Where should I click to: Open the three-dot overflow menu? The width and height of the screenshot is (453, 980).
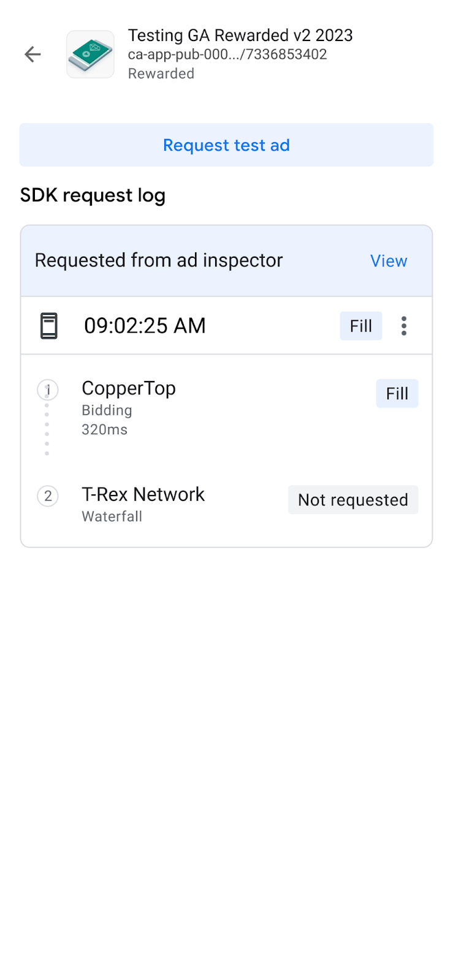pos(404,326)
